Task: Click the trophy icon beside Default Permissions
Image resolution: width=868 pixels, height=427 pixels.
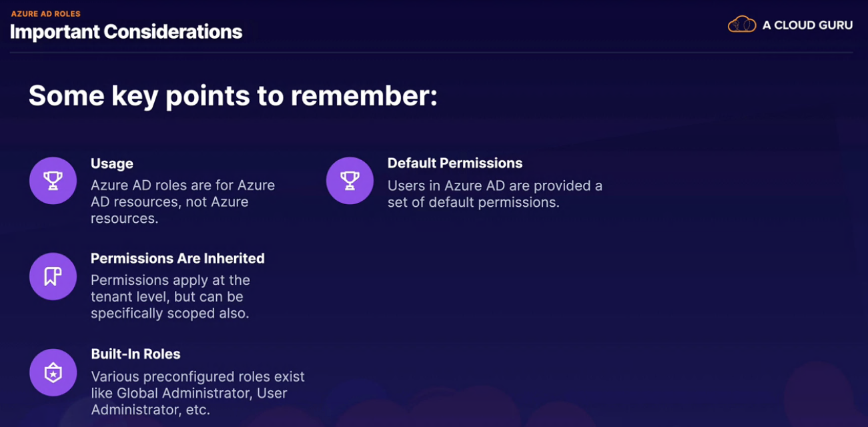Action: click(x=350, y=181)
